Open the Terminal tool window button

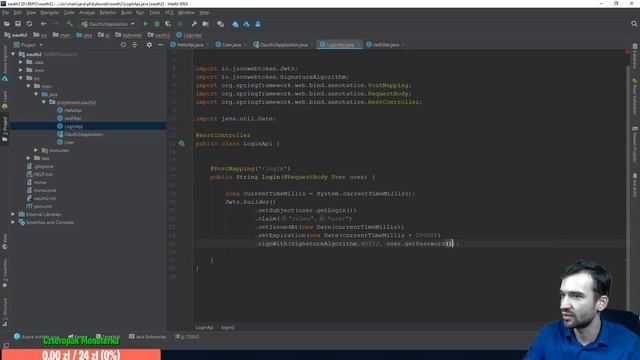108,337
